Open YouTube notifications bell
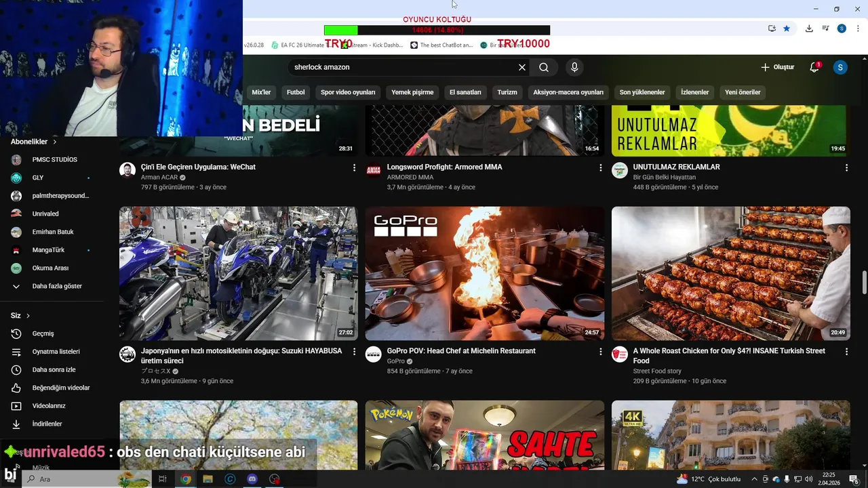The height and width of the screenshot is (488, 868). tap(814, 67)
